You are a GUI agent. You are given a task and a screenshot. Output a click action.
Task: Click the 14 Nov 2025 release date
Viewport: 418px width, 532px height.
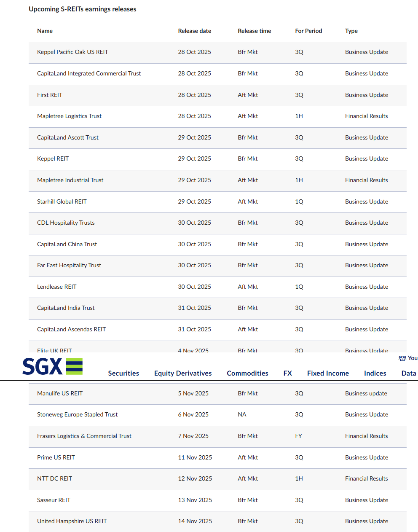pyautogui.click(x=195, y=521)
